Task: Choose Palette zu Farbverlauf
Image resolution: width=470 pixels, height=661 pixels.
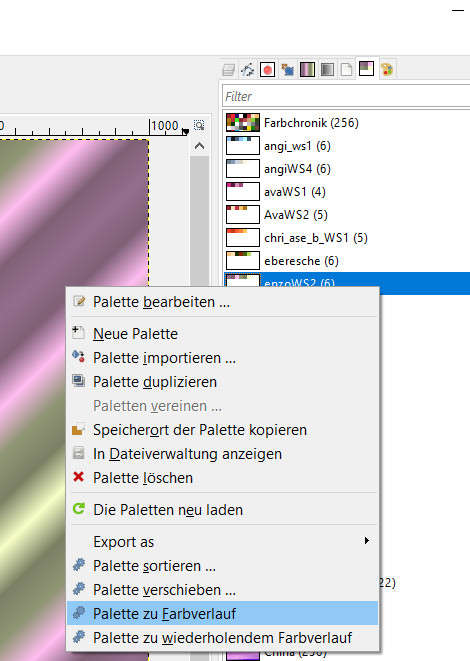Action: point(222,613)
